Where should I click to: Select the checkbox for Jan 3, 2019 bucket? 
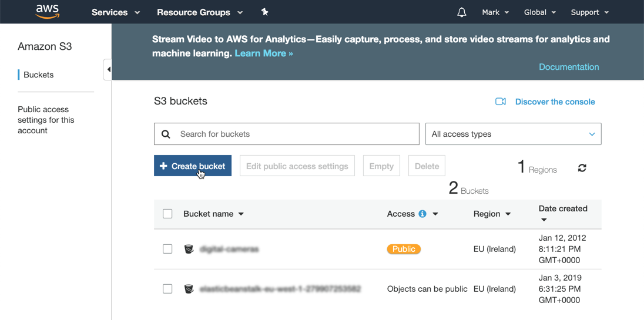(x=167, y=289)
